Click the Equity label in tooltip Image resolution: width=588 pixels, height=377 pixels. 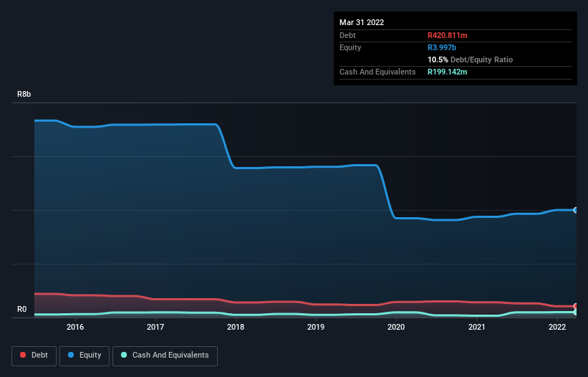(350, 47)
